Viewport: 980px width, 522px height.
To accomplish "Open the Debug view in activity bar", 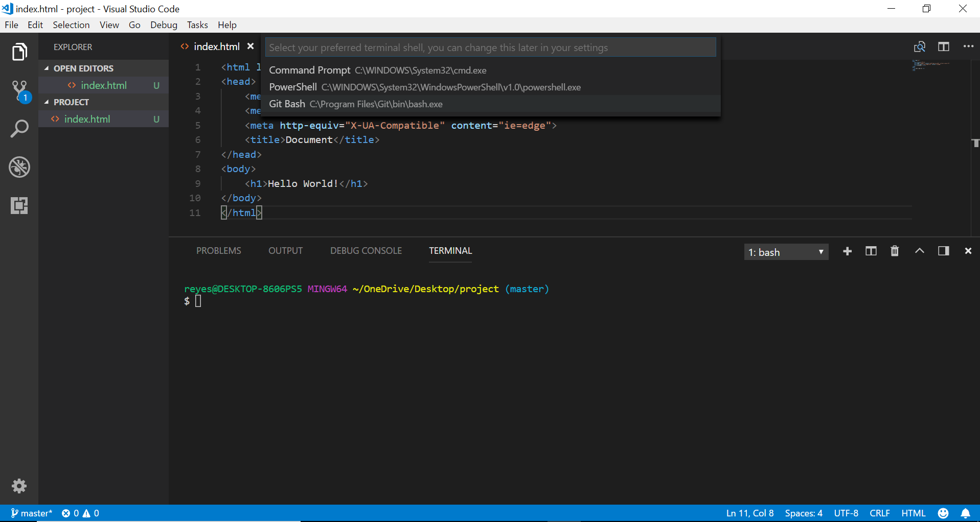I will pyautogui.click(x=19, y=167).
